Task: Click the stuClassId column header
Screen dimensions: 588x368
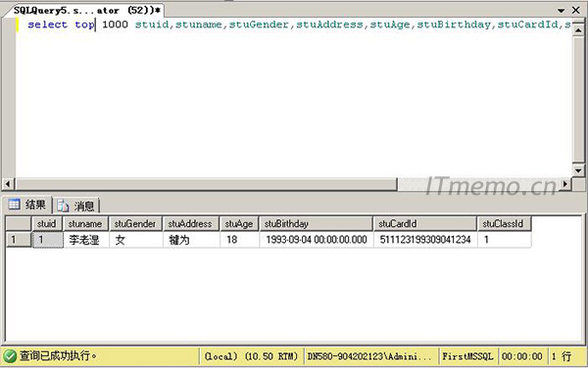Action: [504, 224]
